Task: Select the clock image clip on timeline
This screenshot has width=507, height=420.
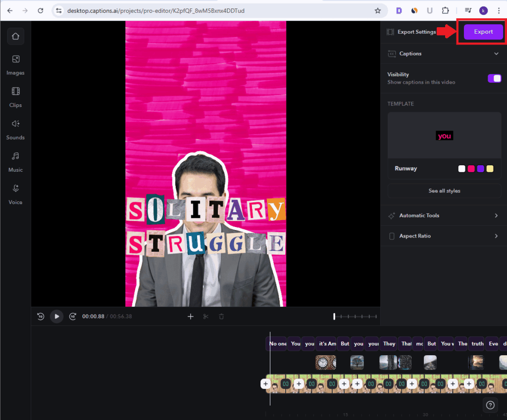Action: (x=326, y=363)
